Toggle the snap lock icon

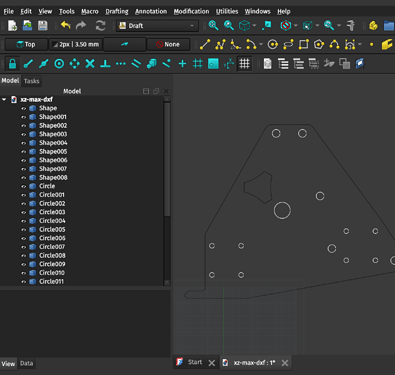pos(13,64)
